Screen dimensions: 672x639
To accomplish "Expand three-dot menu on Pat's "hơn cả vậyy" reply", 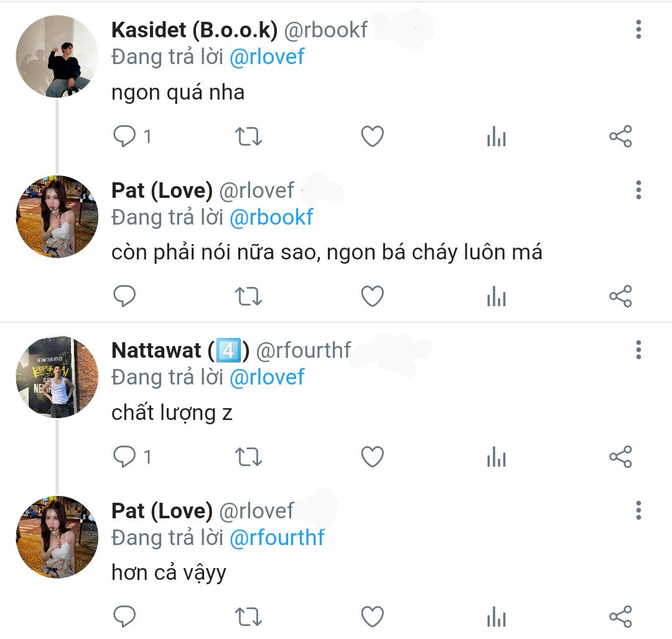I will [638, 511].
